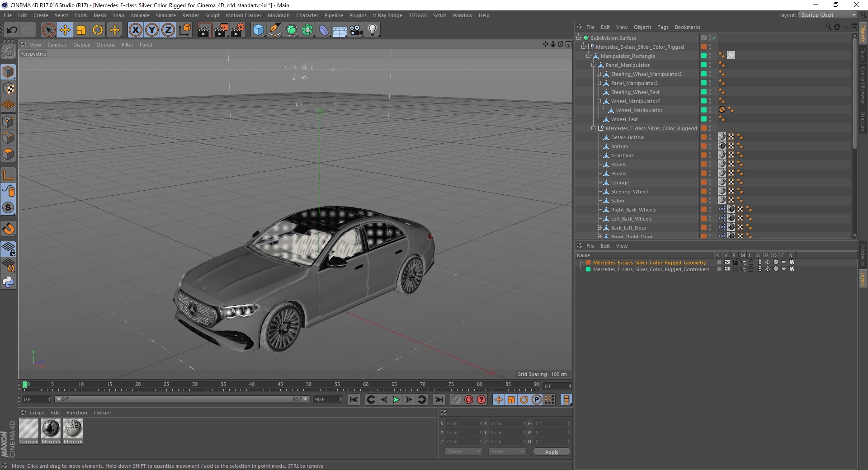The image size is (868, 470).
Task: Select the Move tool in top toolbar
Action: 65,30
